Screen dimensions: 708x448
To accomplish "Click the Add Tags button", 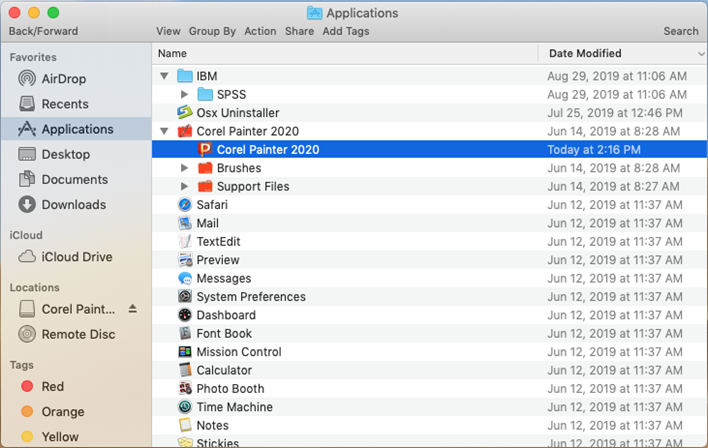I will 346,31.
